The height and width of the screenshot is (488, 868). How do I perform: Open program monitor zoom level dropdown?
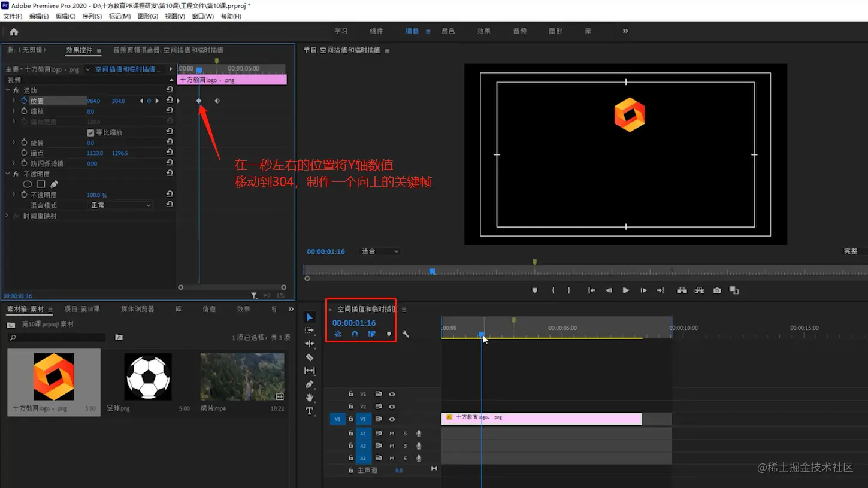tap(380, 251)
